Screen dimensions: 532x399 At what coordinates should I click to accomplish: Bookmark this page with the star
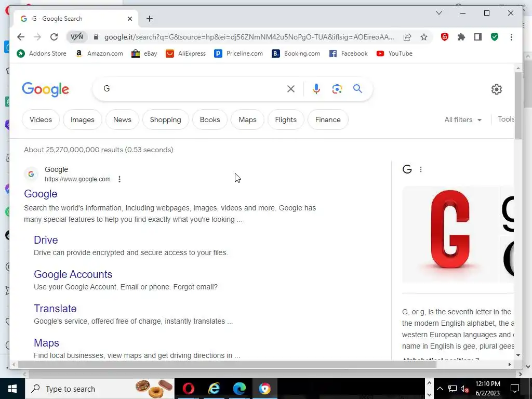[x=424, y=37]
